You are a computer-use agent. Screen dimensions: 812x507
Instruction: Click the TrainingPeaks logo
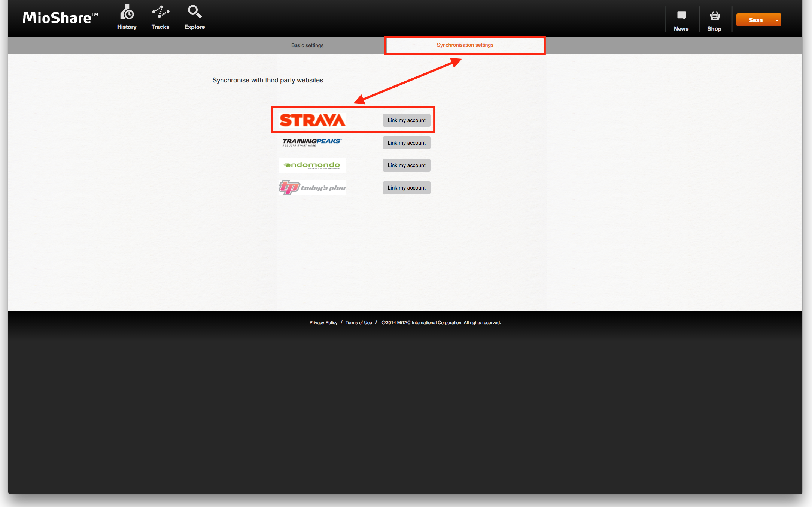312,142
